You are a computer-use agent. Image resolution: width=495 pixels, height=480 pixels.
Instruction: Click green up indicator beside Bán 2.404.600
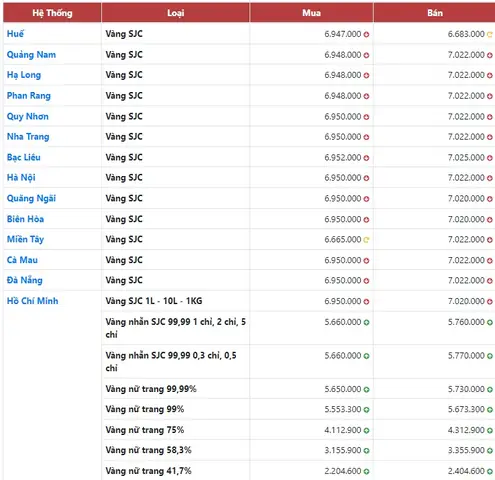click(490, 471)
